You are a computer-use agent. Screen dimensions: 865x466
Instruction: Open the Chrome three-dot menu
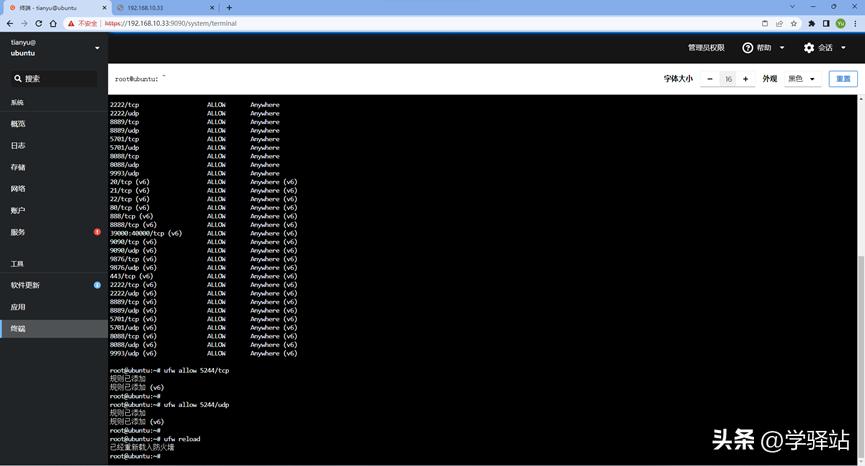pos(856,23)
